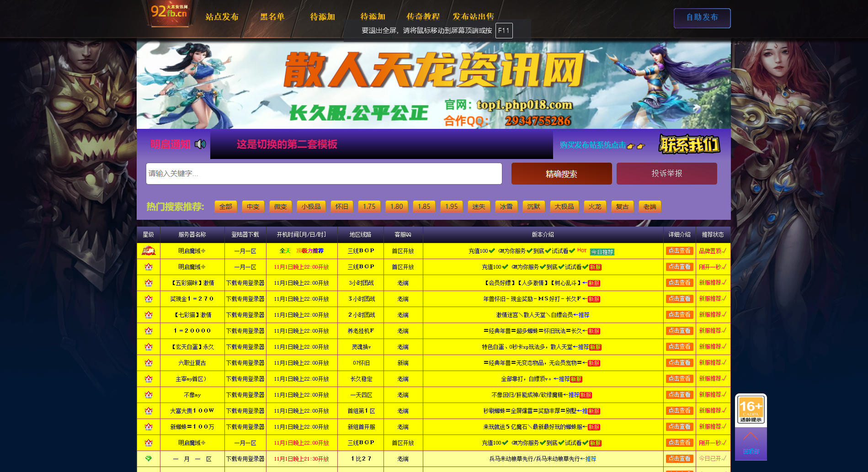Focus the keyword search input field
Screen dimensions: 868x472
click(324, 174)
